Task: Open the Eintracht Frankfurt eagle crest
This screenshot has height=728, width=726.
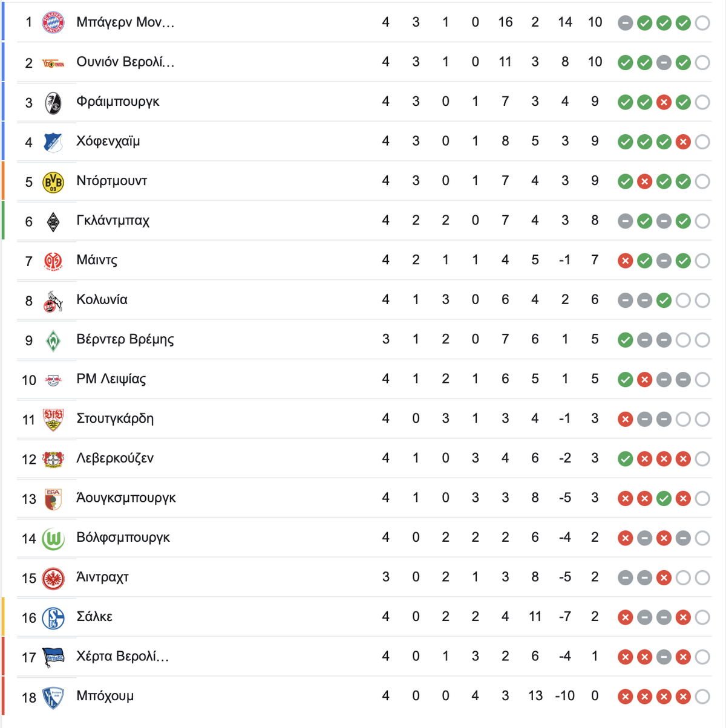Action: 53,579
